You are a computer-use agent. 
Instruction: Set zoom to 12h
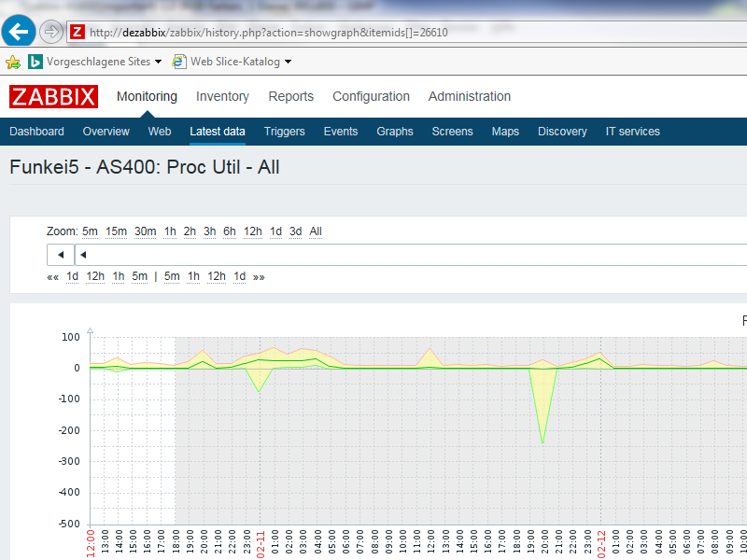(253, 231)
